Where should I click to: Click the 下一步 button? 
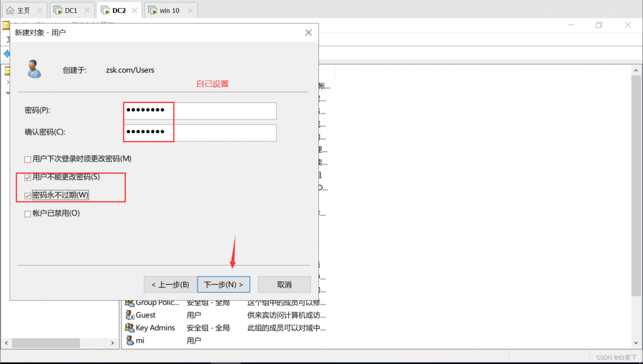click(224, 284)
